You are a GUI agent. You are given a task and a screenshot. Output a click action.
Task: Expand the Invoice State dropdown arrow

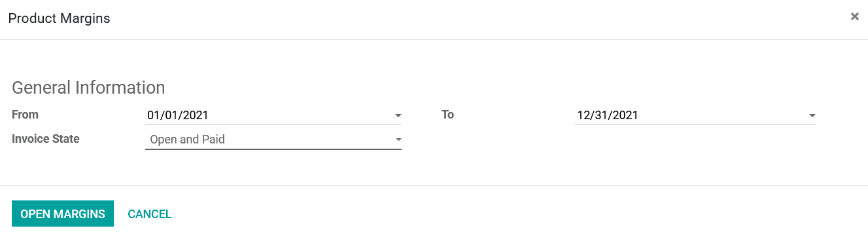[398, 140]
